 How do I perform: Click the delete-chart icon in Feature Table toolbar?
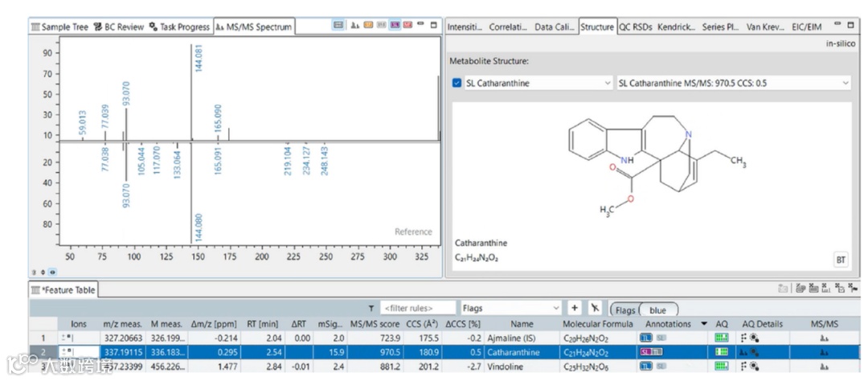(826, 289)
